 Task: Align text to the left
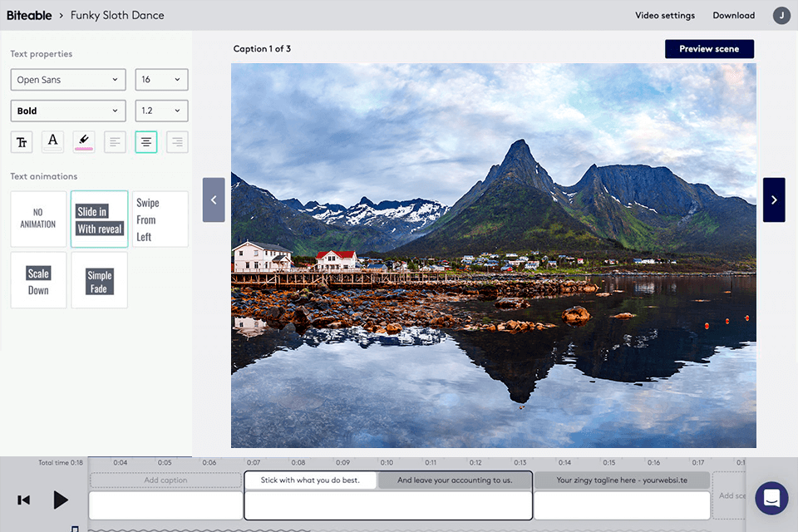(115, 141)
